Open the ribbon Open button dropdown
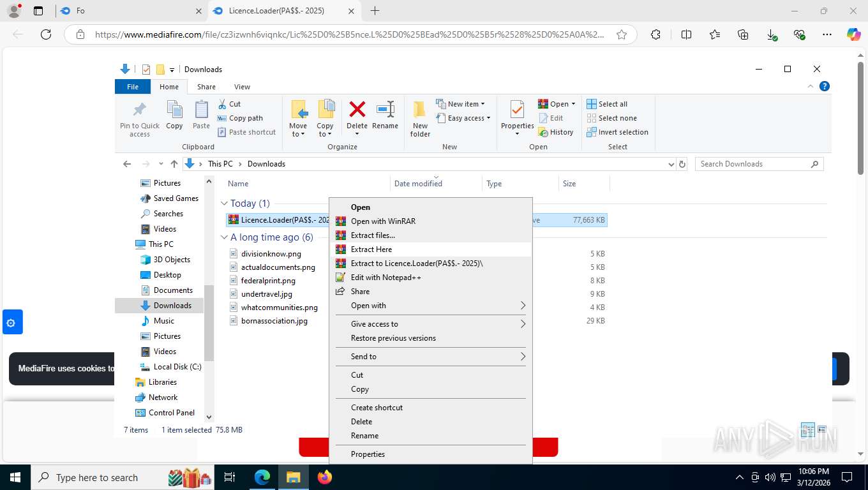868x490 pixels. (x=573, y=104)
